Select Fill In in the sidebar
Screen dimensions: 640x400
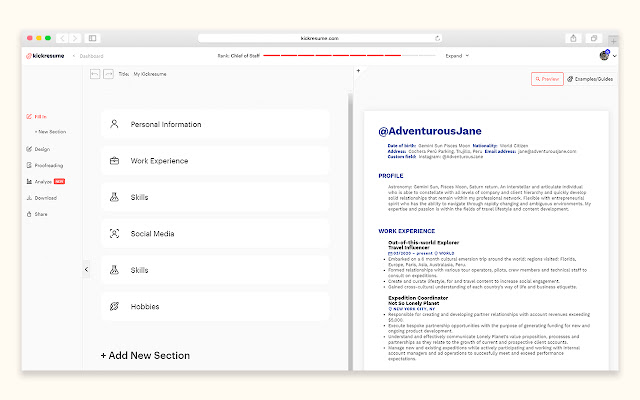click(x=36, y=117)
